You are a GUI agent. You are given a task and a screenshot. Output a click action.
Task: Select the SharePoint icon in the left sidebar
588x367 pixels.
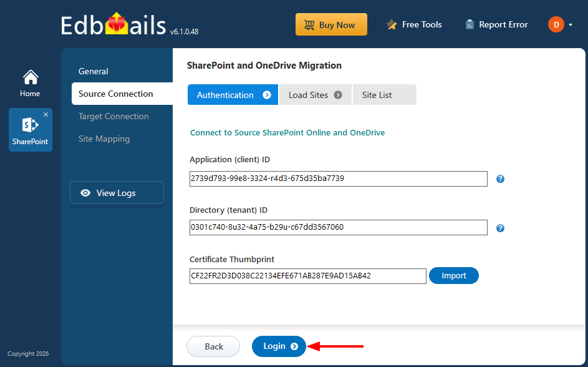(x=30, y=125)
